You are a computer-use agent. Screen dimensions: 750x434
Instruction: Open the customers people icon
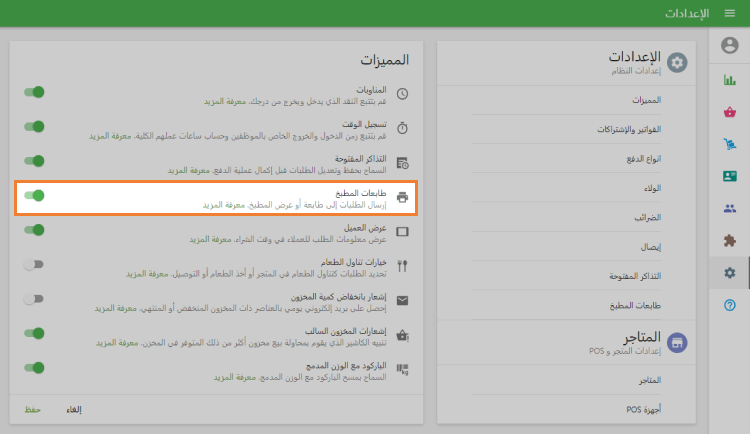[729, 209]
